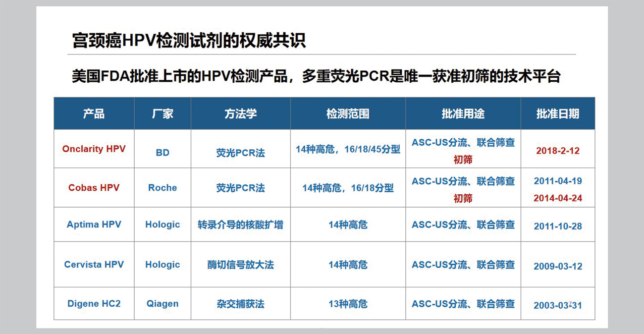This screenshot has height=334, width=644.
Task: Select the Cervista HPV product cell
Action: [94, 265]
